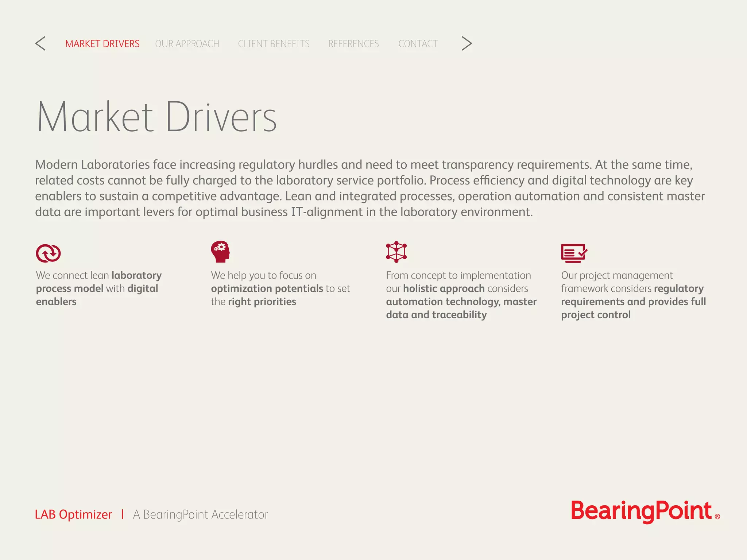This screenshot has width=747, height=560.
Task: Open the OUR APPROACH tab
Action: [187, 44]
